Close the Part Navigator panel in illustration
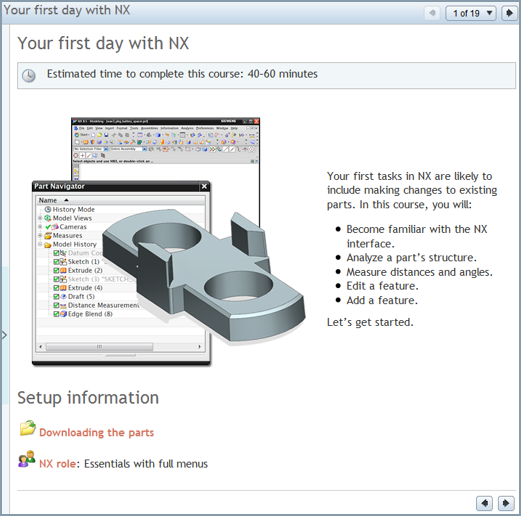Viewport: 521px width, 516px height. tap(204, 187)
